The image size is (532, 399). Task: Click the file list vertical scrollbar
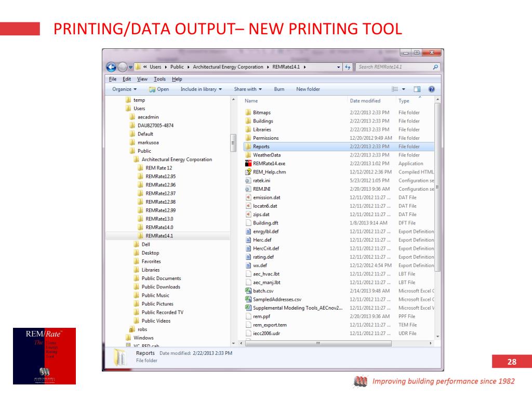(x=437, y=187)
